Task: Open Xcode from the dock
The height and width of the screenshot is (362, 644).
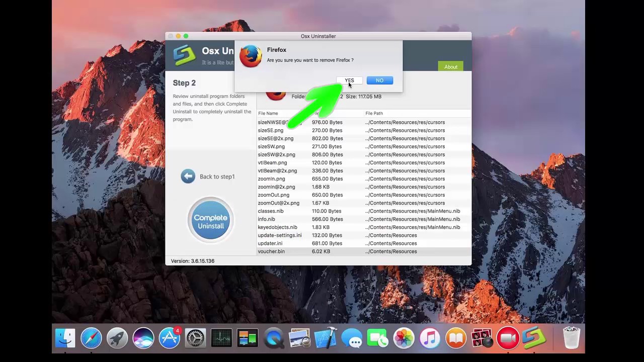Action: (x=326, y=337)
